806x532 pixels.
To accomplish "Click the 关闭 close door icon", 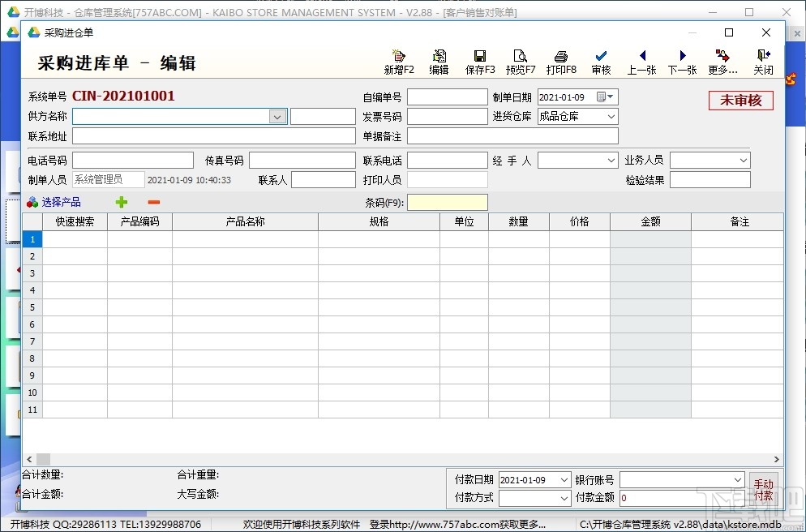I will 764,55.
